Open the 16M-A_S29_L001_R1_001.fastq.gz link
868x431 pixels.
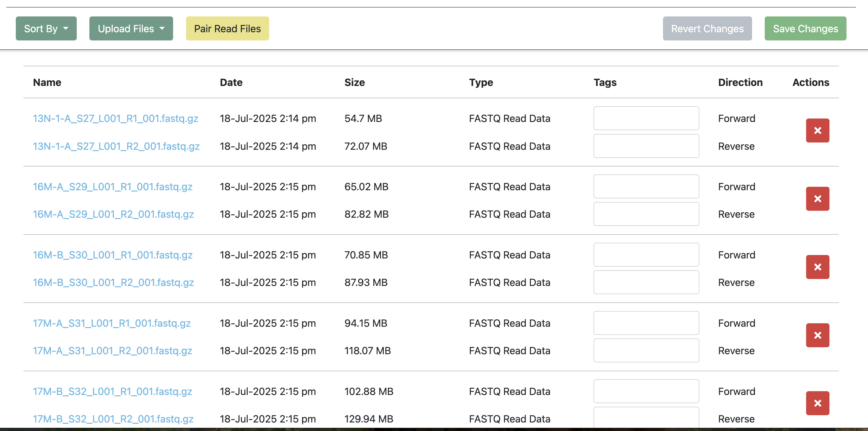112,187
